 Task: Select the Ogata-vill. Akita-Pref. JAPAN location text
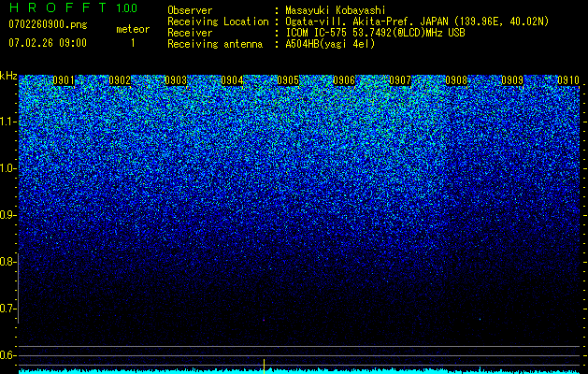tap(417, 22)
